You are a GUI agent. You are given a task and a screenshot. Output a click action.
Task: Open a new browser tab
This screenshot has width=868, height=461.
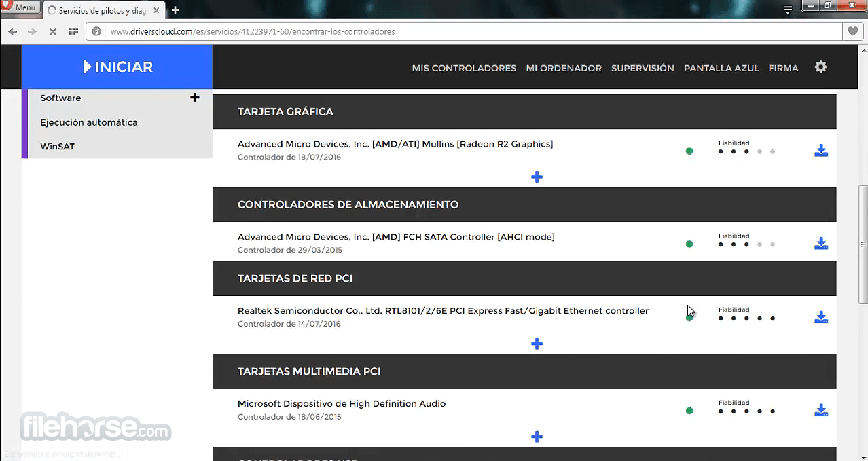(x=175, y=10)
